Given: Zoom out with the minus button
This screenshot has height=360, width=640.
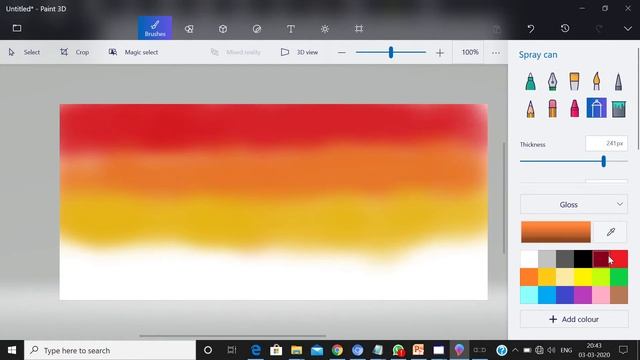Looking at the screenshot, I should click(x=342, y=53).
